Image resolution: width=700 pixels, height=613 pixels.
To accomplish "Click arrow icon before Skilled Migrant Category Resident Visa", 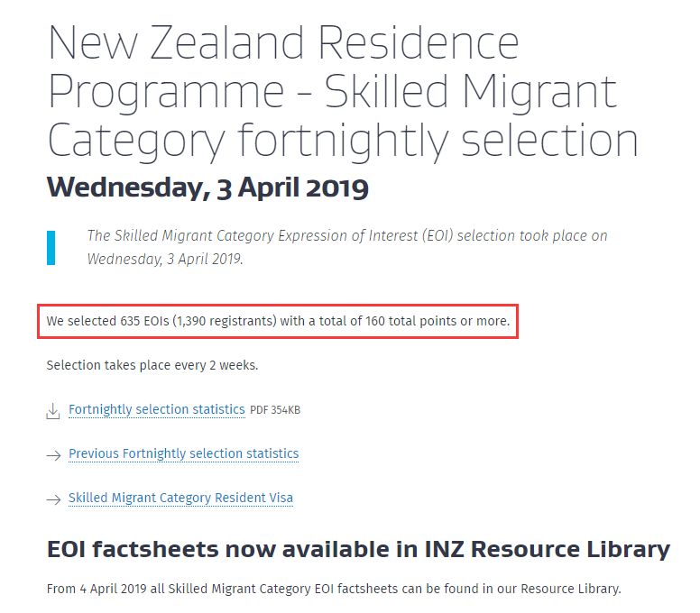I will click(x=52, y=499).
